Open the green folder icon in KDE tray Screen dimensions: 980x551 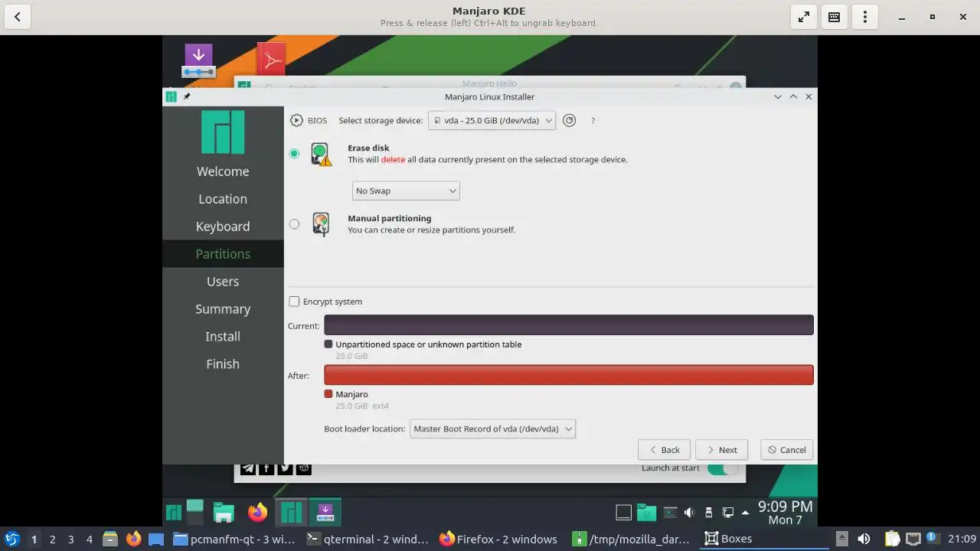coord(647,512)
